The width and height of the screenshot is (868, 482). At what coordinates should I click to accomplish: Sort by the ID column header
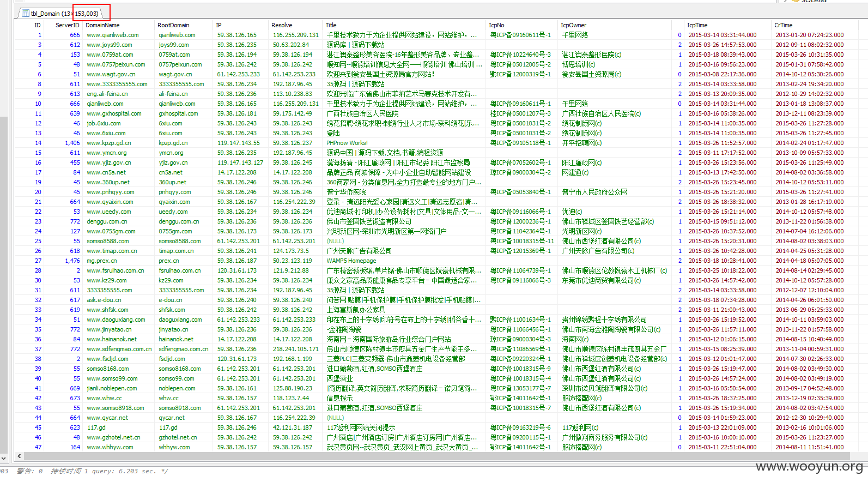37,25
